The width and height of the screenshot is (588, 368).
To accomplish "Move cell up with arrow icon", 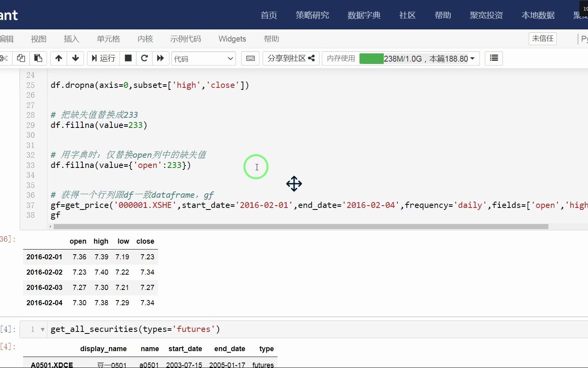I will click(x=59, y=58).
